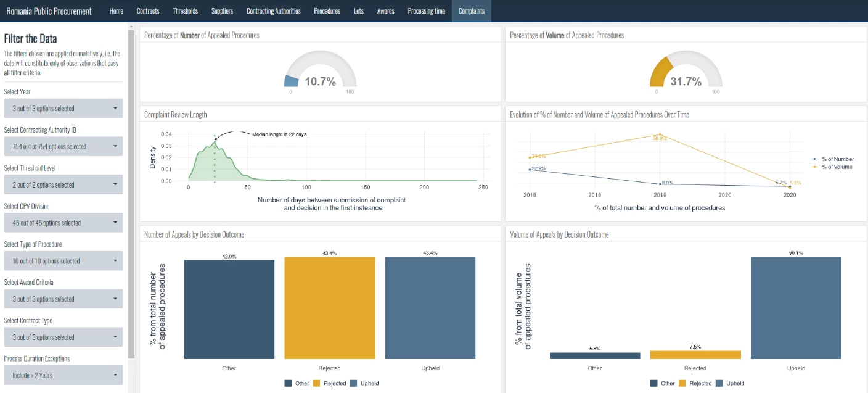
Task: Click the 'Volume of Appeals by Decision Outcome' title
Action: click(559, 234)
